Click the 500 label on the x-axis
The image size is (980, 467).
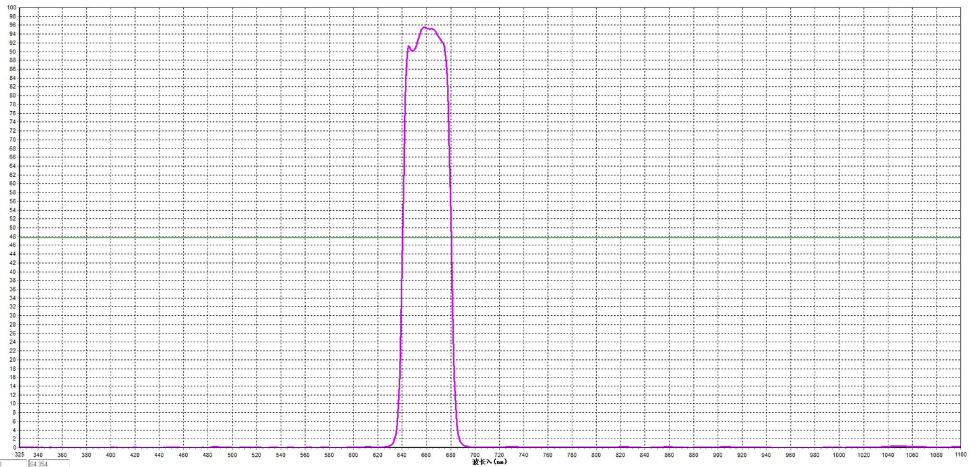[x=232, y=455]
